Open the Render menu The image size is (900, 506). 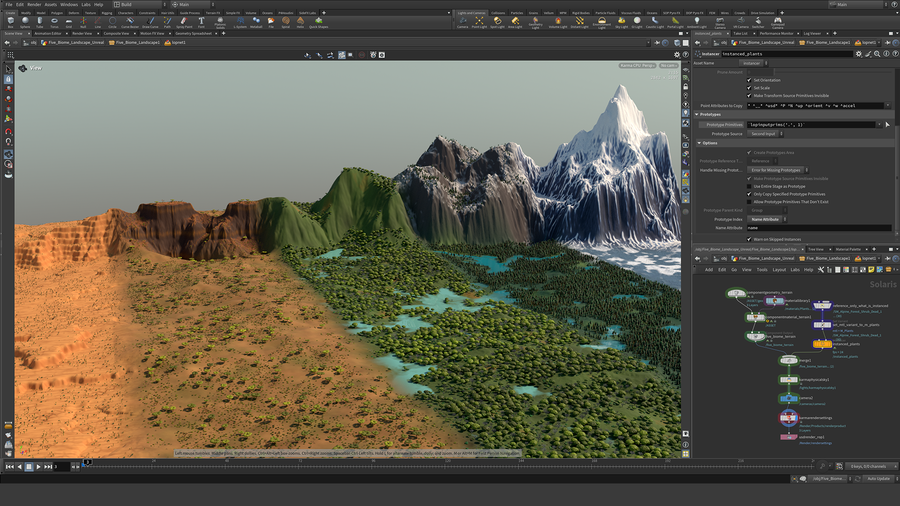pyautogui.click(x=34, y=4)
